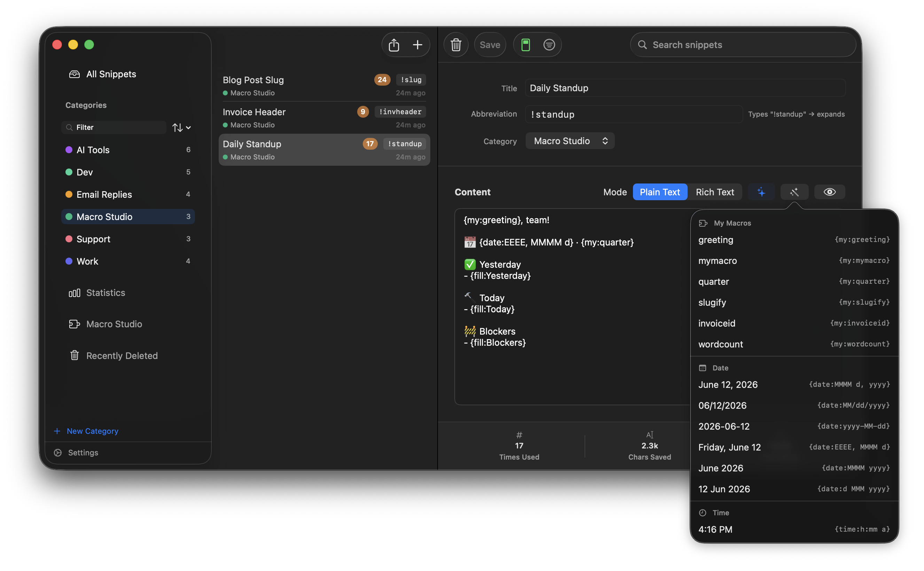Open the Statistics section
Screen dimensions: 924x571
(97, 293)
